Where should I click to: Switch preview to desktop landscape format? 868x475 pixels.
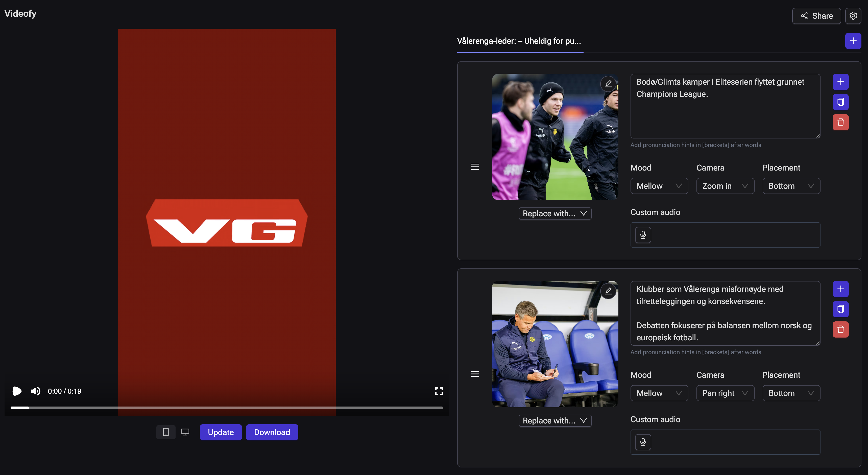tap(185, 432)
